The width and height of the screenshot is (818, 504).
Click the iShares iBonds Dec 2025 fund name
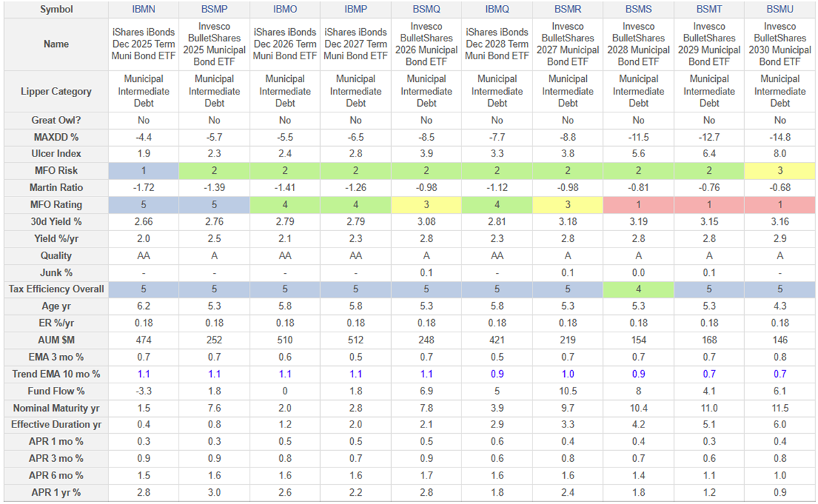tap(143, 44)
